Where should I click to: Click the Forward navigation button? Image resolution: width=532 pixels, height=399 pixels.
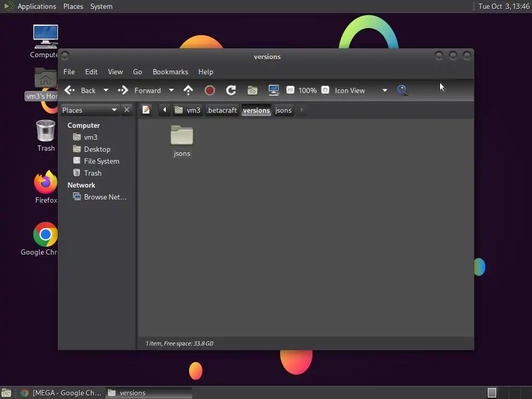(139, 90)
